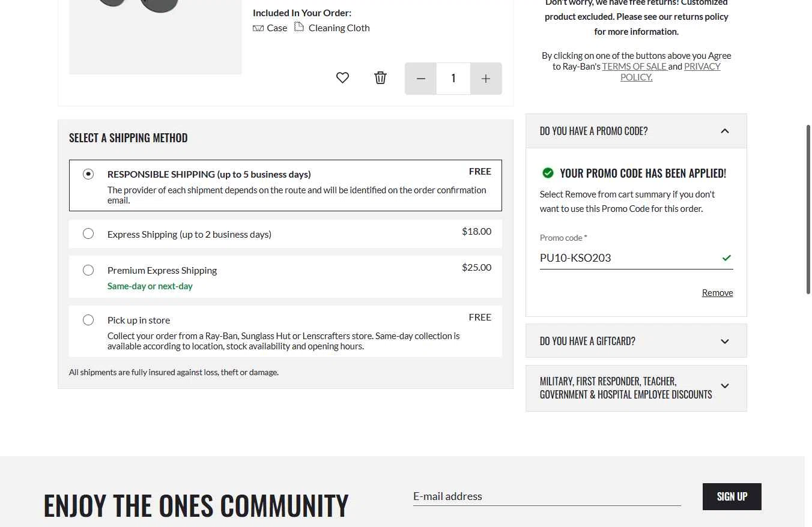Open the Terms of Sale link
The width and height of the screenshot is (812, 527).
point(634,66)
